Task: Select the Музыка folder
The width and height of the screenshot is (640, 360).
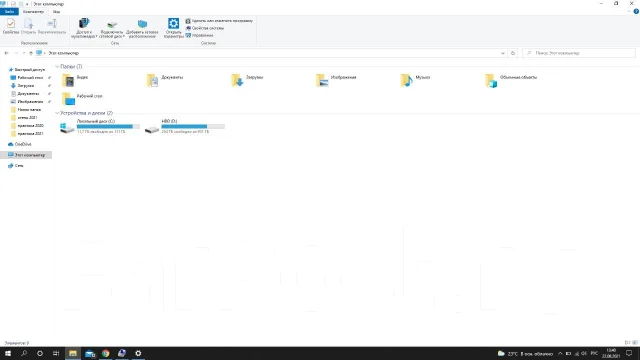Action: [x=415, y=80]
